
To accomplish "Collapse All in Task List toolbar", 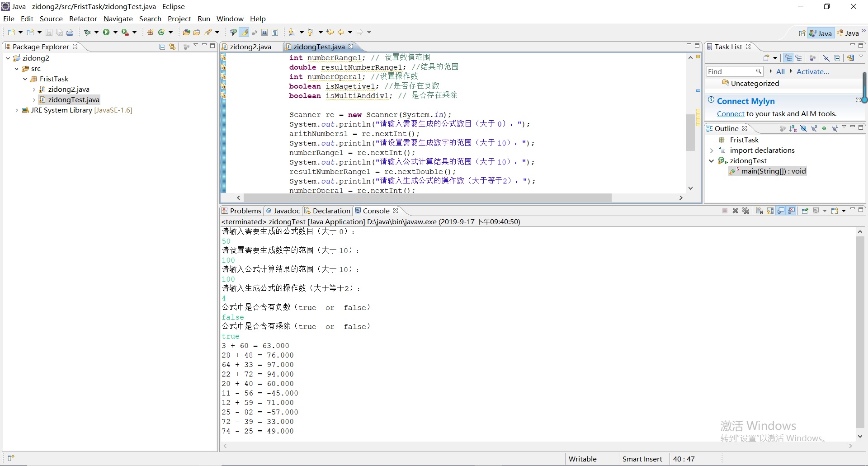I will (x=837, y=58).
